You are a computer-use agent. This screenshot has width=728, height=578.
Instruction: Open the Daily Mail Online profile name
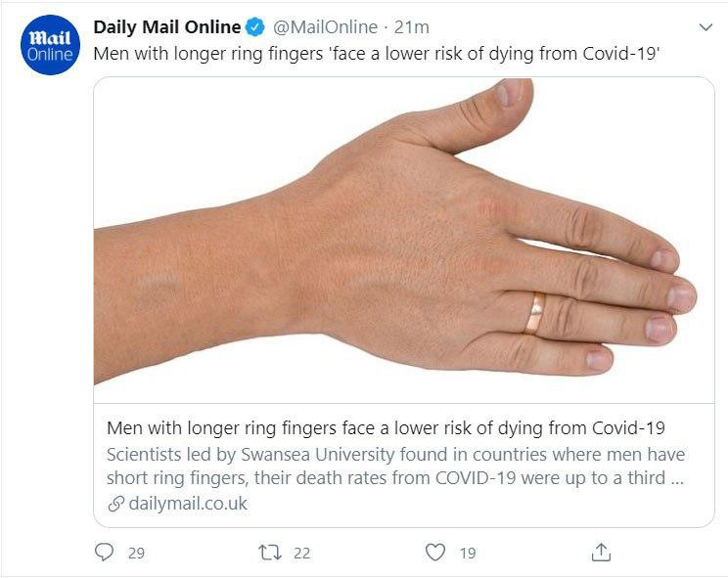[x=167, y=27]
